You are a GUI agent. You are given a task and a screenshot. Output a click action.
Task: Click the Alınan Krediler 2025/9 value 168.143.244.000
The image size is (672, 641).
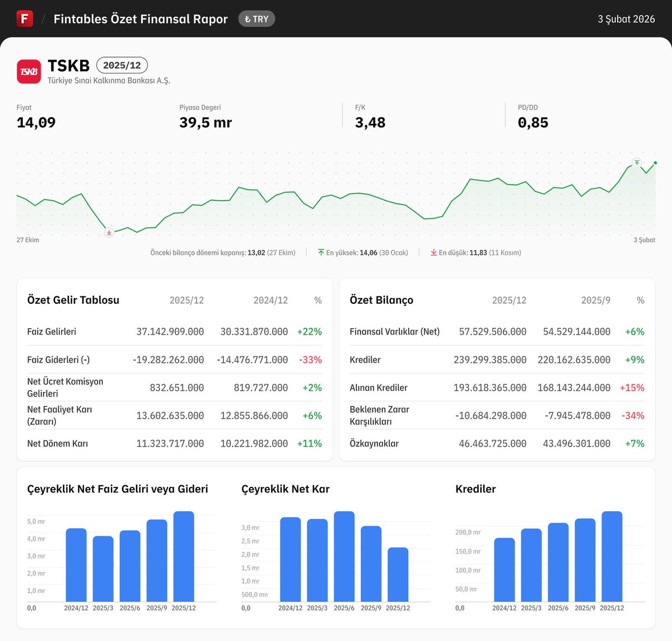coord(574,388)
